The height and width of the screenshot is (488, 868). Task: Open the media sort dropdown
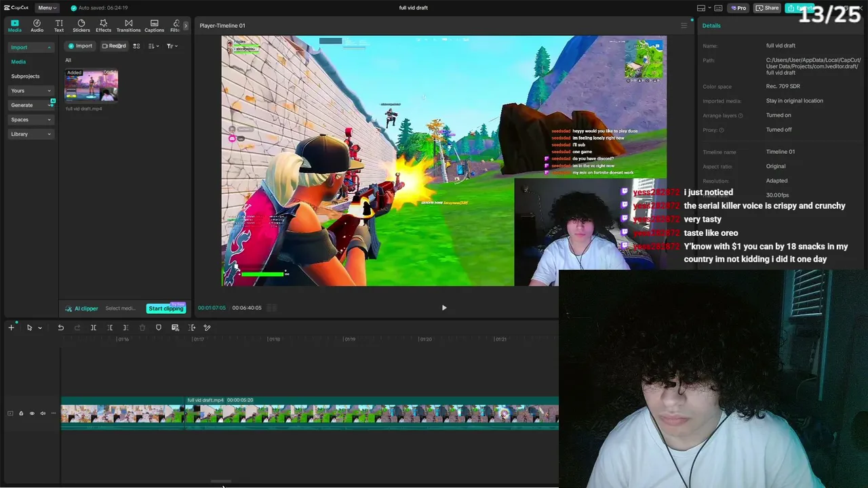pyautogui.click(x=153, y=46)
